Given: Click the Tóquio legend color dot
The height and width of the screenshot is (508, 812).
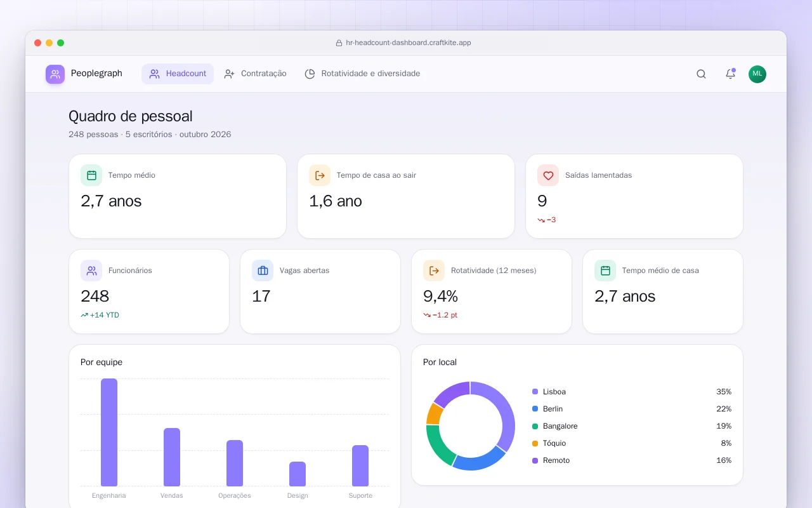Looking at the screenshot, I should [535, 443].
